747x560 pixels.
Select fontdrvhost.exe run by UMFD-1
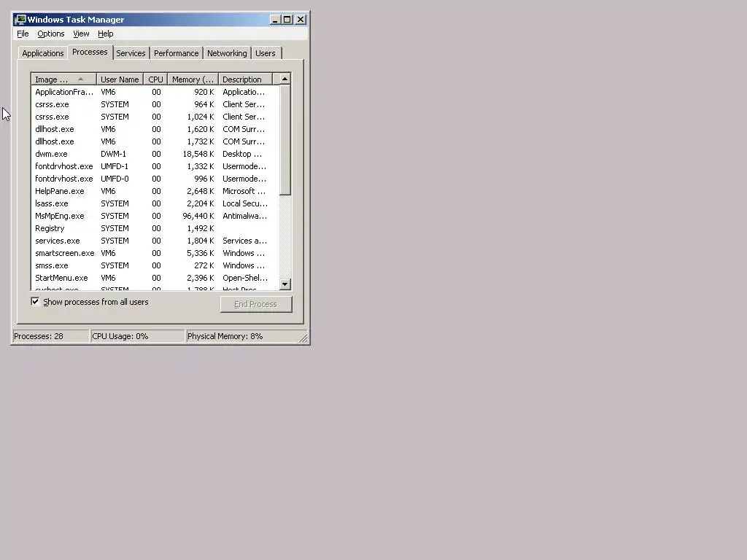coord(155,166)
